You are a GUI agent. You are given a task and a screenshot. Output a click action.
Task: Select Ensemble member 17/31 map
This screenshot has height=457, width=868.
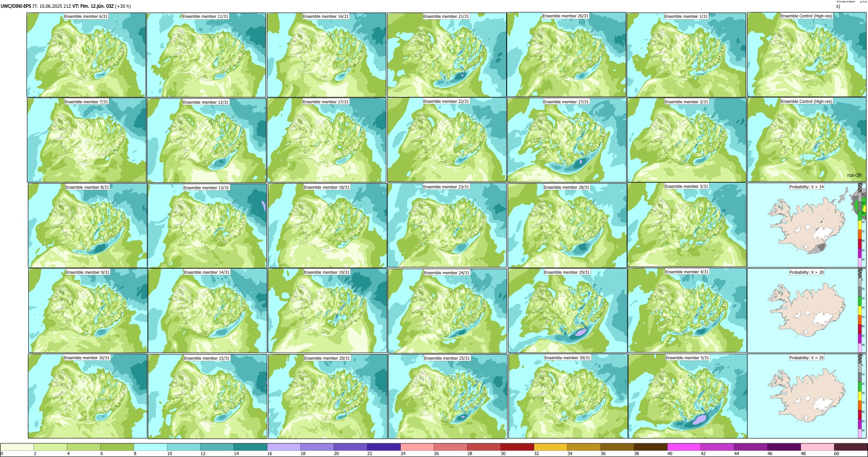pyautogui.click(x=327, y=140)
